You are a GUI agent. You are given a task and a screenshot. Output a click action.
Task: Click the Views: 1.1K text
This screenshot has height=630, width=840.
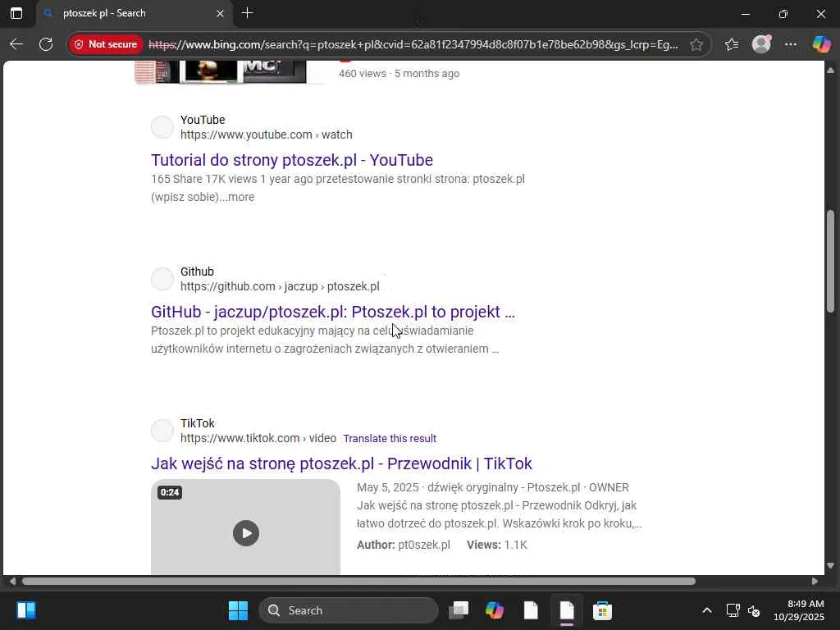(497, 545)
